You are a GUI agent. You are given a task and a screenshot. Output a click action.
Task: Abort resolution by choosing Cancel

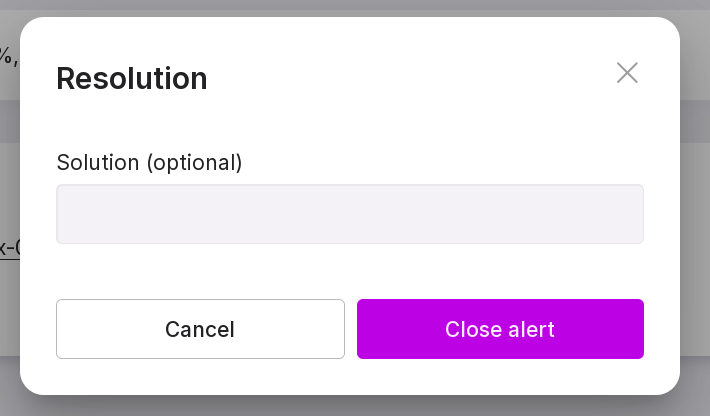(x=200, y=329)
